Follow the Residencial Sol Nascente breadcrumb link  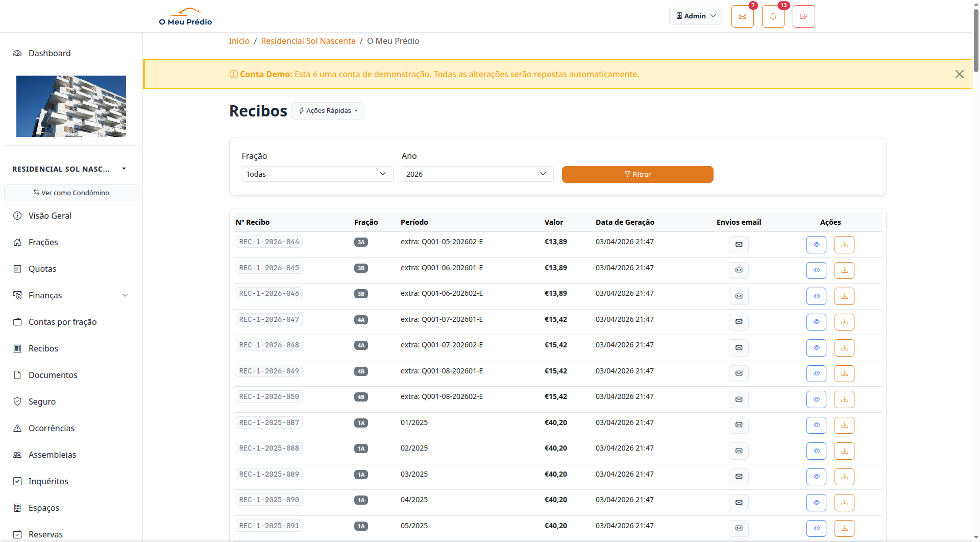click(308, 41)
